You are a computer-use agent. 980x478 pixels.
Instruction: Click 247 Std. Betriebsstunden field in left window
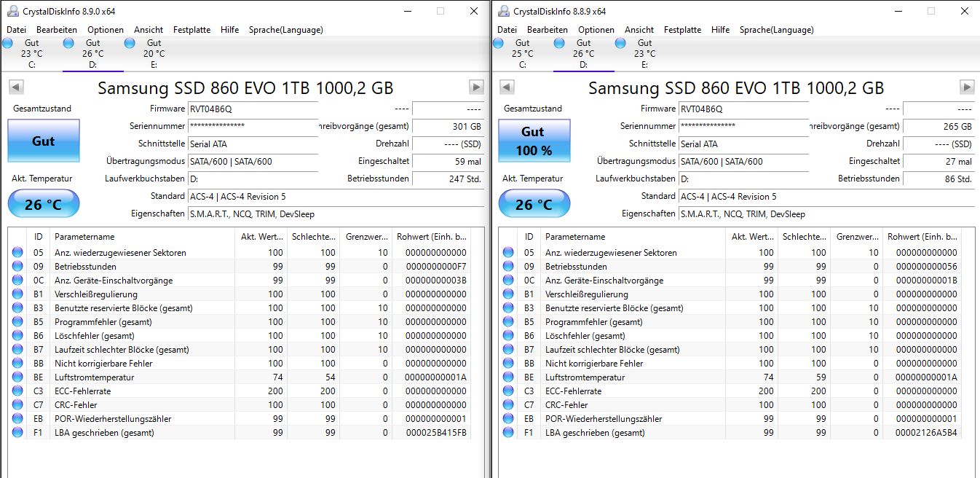448,179
